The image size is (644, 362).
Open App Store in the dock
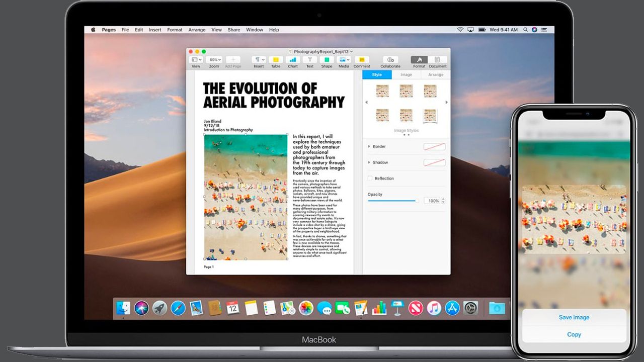tap(452, 308)
